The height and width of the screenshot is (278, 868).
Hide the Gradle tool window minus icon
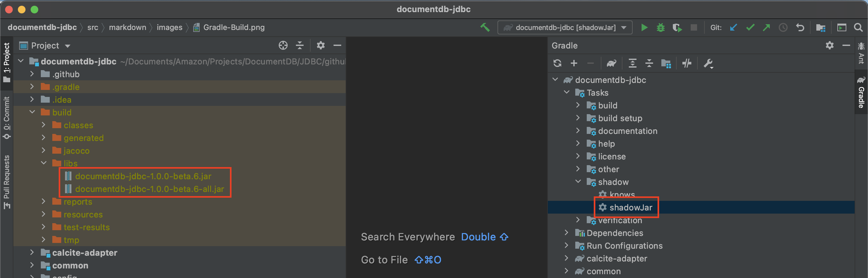click(846, 45)
